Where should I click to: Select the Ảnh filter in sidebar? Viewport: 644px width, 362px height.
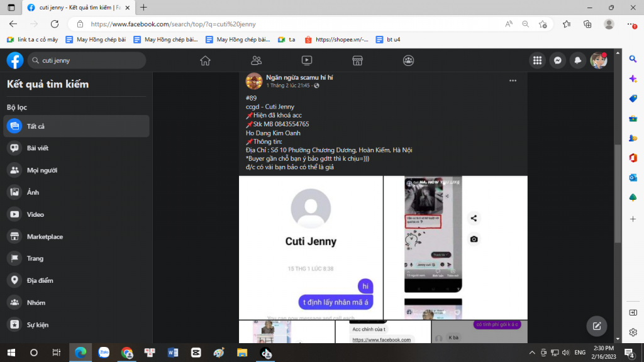pos(33,192)
